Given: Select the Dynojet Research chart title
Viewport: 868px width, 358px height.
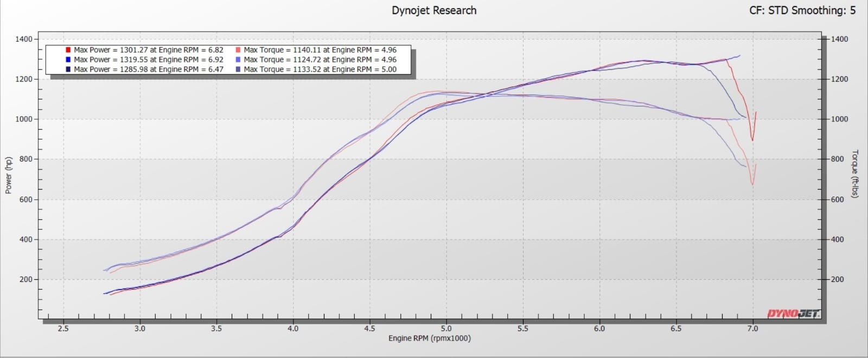Looking at the screenshot, I should coord(434,10).
